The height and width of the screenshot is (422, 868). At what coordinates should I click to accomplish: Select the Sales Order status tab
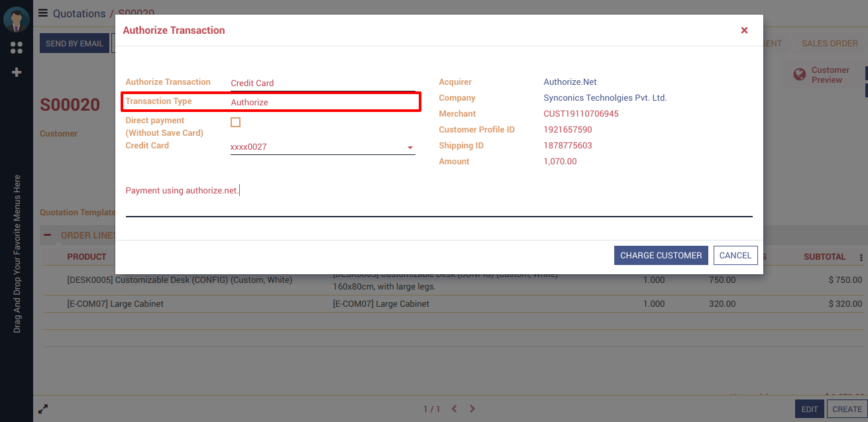830,44
